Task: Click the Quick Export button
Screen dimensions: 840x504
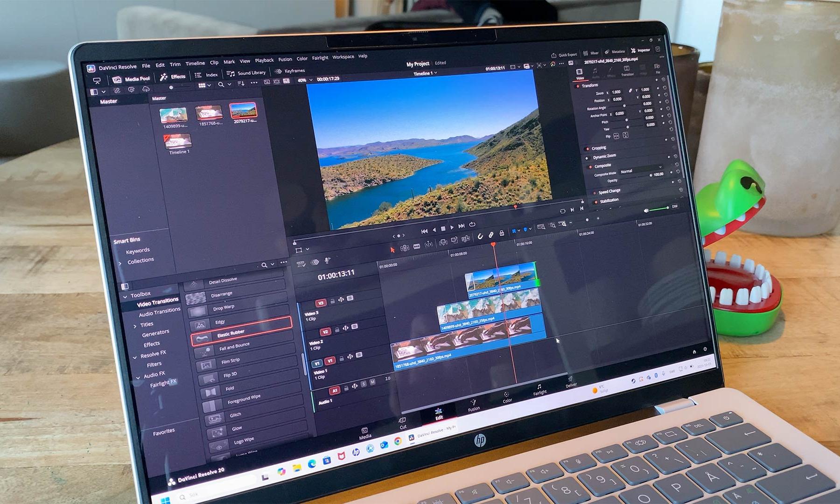Action: coord(564,55)
